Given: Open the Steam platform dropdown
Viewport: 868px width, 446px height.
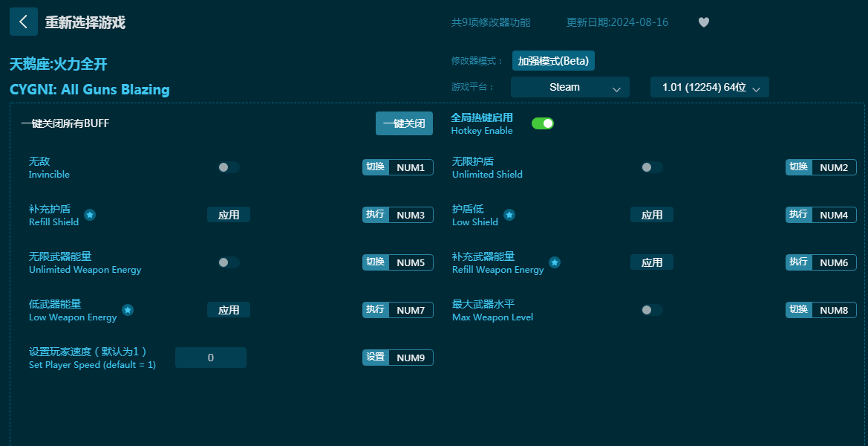Looking at the screenshot, I should pyautogui.click(x=570, y=88).
